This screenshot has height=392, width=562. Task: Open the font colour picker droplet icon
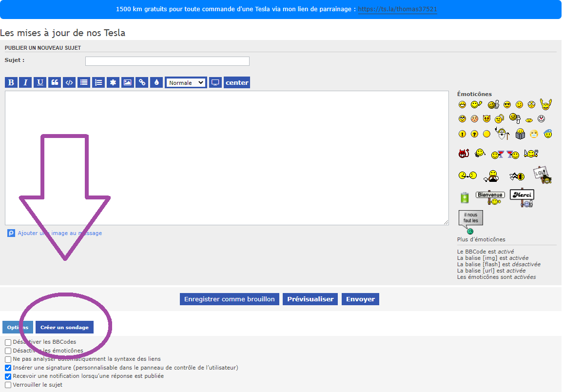click(156, 82)
